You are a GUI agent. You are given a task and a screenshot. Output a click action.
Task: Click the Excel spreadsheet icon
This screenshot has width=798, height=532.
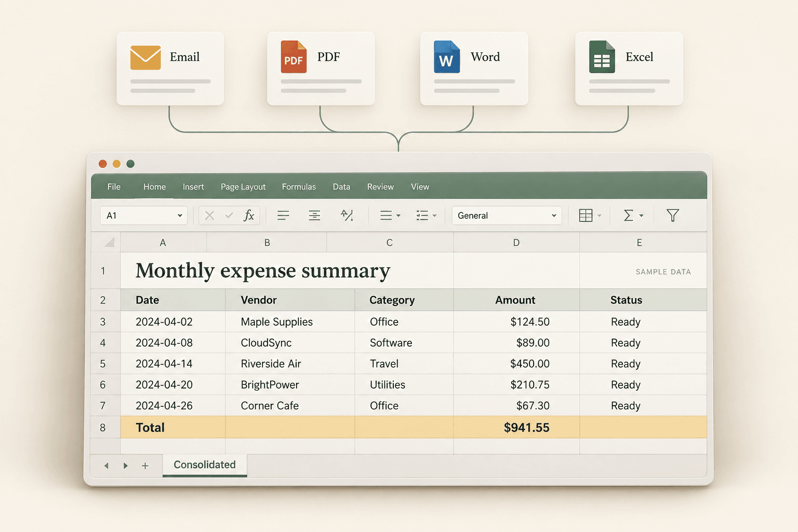click(x=602, y=57)
